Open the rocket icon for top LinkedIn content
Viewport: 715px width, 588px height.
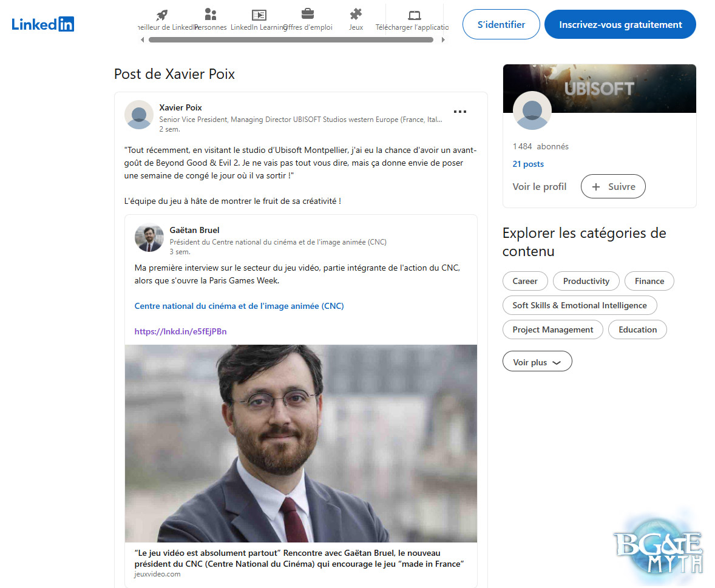(161, 15)
